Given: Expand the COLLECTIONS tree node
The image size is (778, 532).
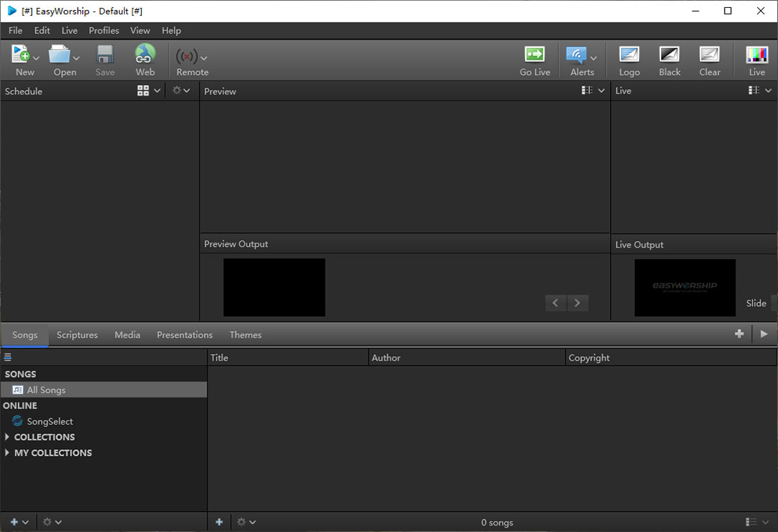Looking at the screenshot, I should 7,437.
